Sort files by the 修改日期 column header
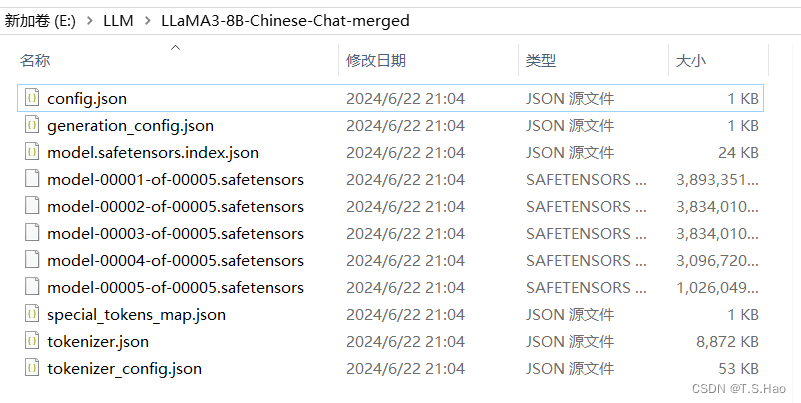Image resolution: width=801 pixels, height=403 pixels. (x=375, y=60)
